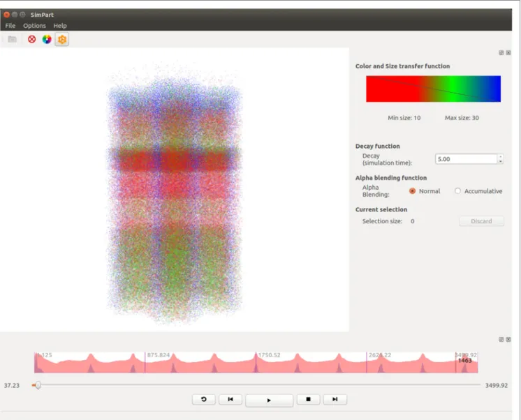
Task: Close the configuration side panel
Action: [508, 53]
